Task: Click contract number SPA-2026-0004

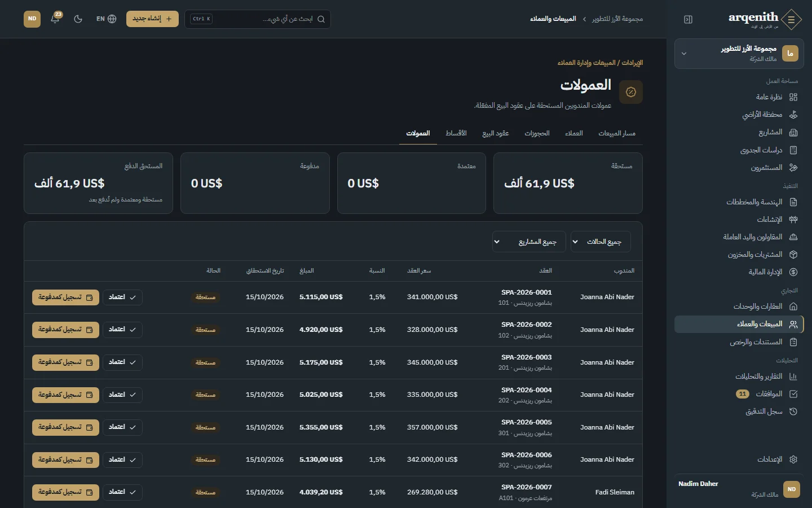Action: pos(526,390)
